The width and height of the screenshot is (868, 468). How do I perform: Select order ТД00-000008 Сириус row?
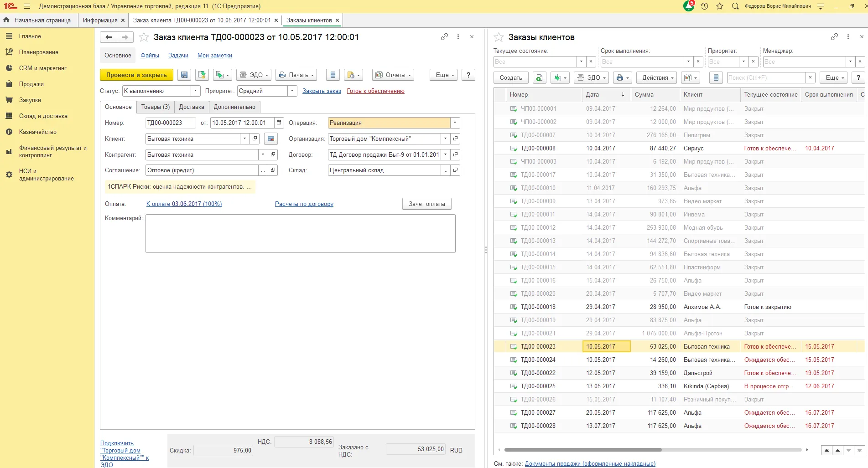pyautogui.click(x=679, y=149)
